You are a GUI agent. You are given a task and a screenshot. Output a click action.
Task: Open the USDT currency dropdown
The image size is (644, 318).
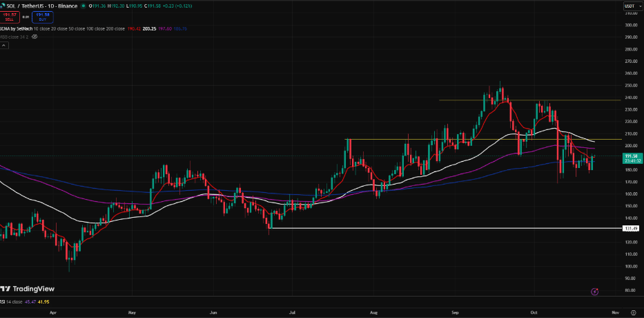(x=630, y=6)
